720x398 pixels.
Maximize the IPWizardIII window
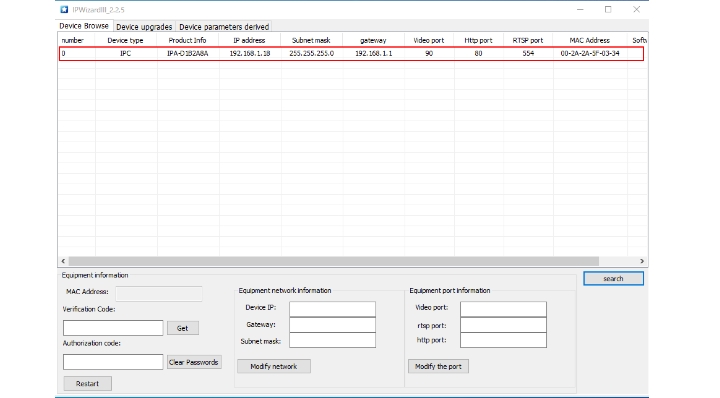(x=608, y=10)
